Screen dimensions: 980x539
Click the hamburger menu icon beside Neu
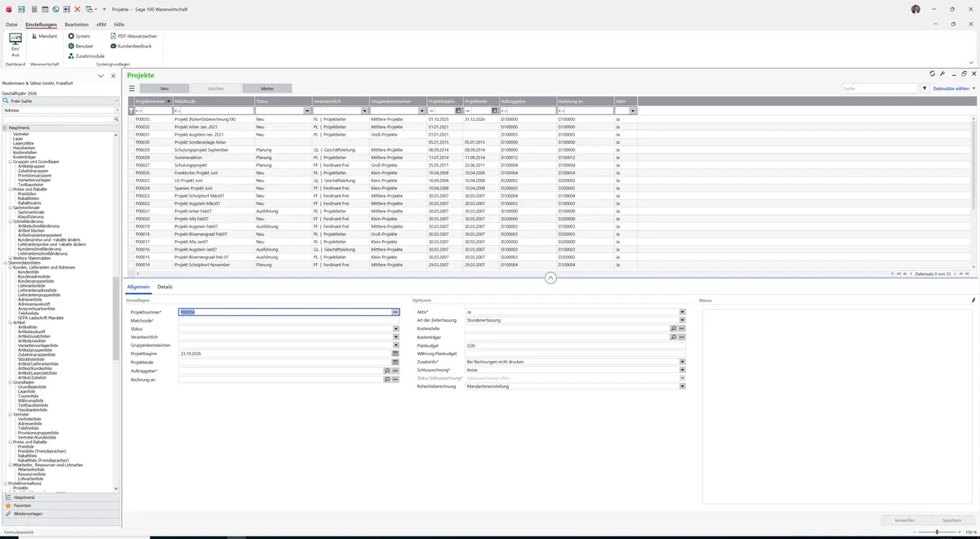(131, 88)
